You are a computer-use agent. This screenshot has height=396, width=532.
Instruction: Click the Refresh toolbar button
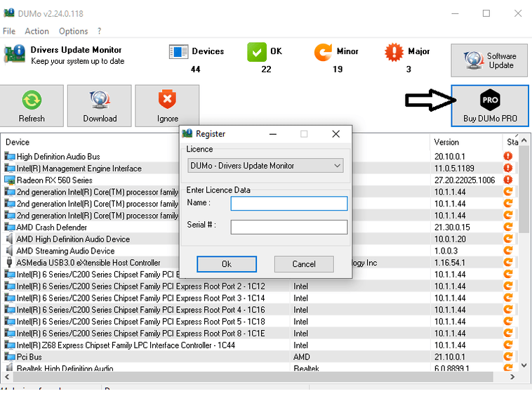pyautogui.click(x=32, y=106)
